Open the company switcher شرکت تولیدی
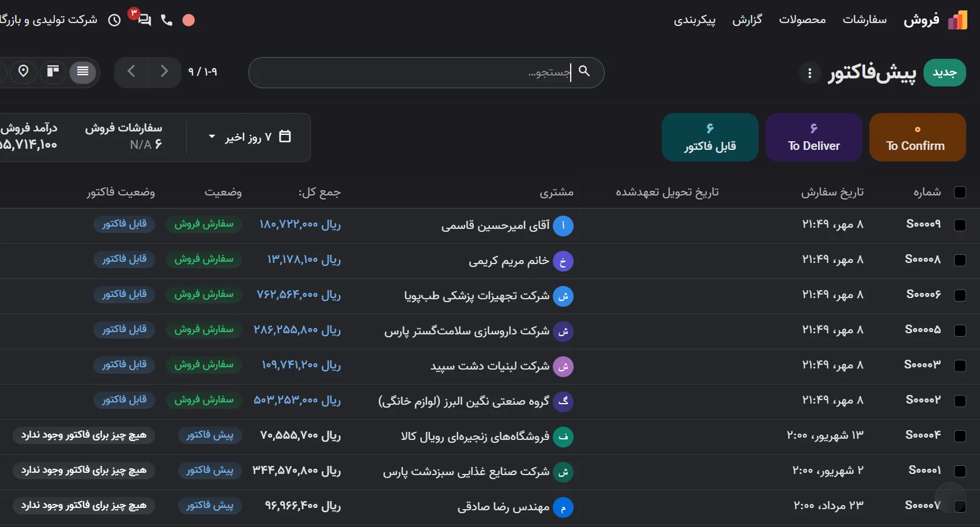 click(x=49, y=20)
